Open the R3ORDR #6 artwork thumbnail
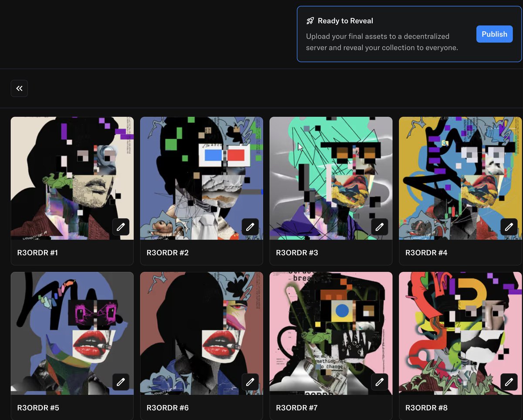The height and width of the screenshot is (420, 523). [202, 333]
